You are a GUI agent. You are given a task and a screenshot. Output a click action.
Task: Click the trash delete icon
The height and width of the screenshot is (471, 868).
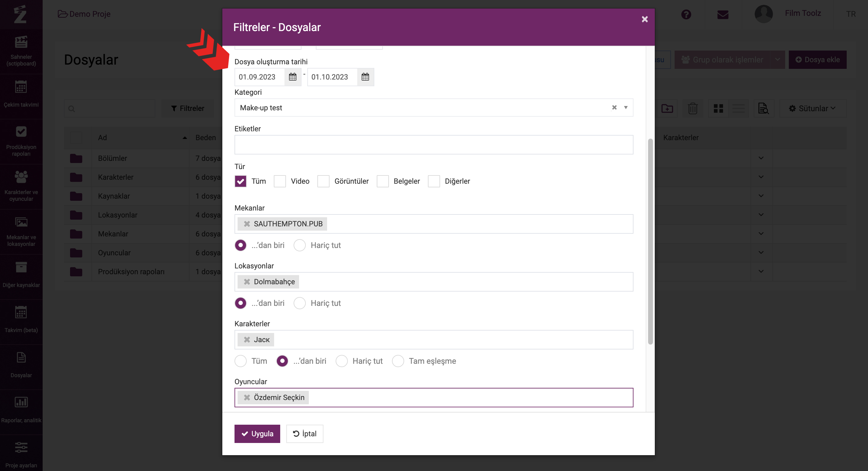(693, 108)
